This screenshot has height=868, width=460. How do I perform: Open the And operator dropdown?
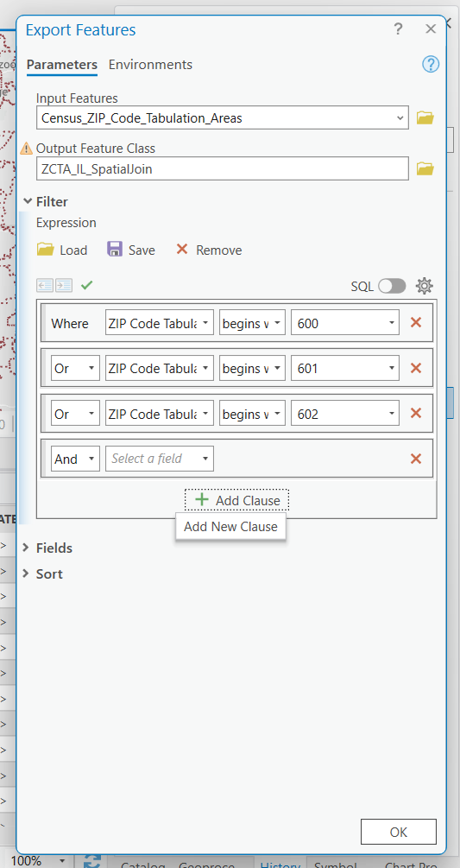[75, 459]
